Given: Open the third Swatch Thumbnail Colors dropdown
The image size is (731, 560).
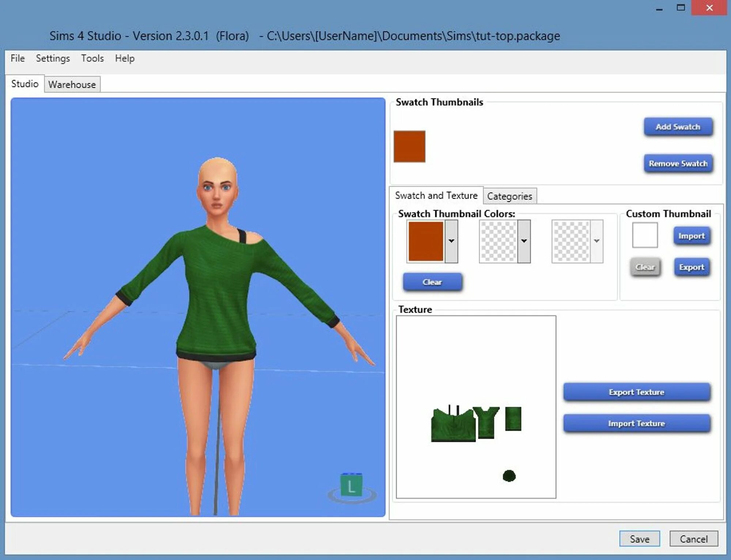Looking at the screenshot, I should point(596,241).
